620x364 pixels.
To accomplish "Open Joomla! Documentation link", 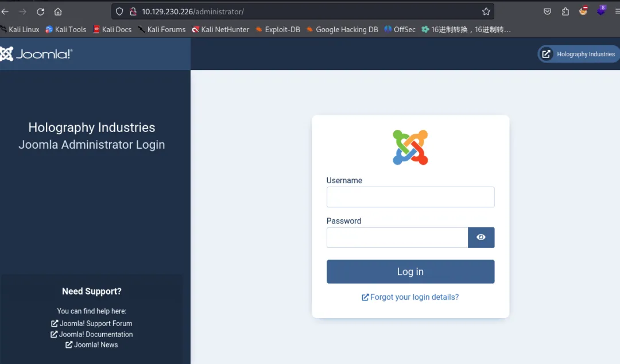I will pyautogui.click(x=92, y=334).
